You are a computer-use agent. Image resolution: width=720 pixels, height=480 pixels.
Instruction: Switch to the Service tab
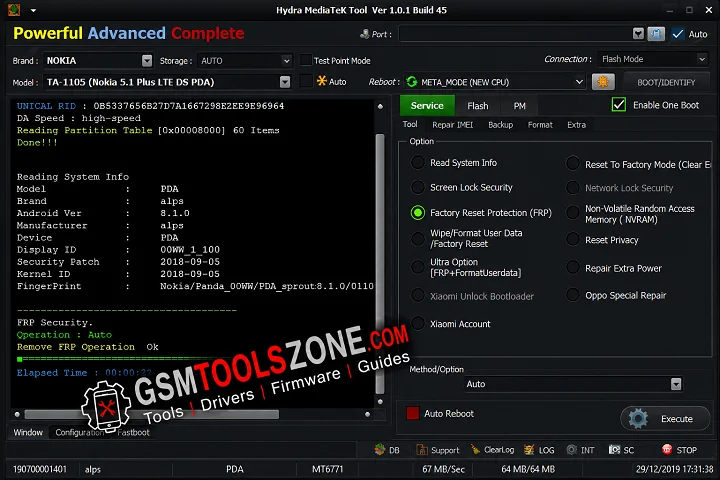[x=427, y=106]
